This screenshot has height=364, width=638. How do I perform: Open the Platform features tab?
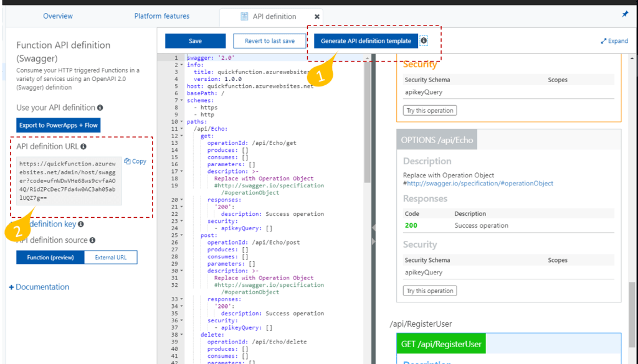coord(161,16)
